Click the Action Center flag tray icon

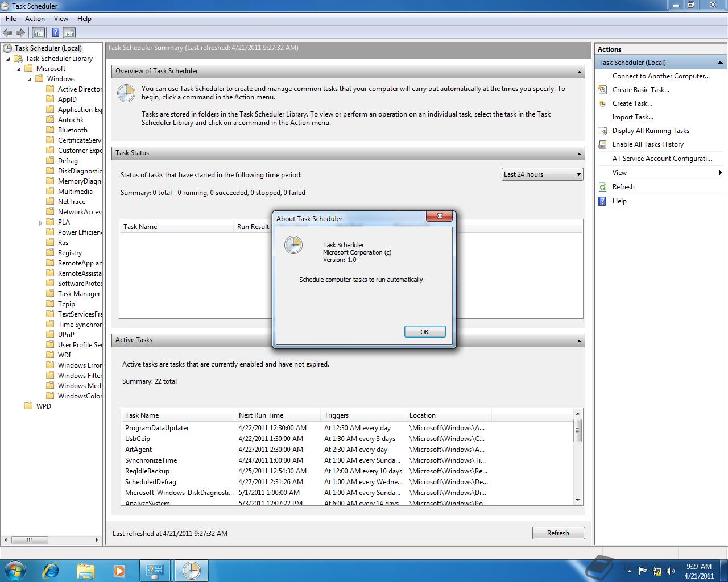pos(644,571)
